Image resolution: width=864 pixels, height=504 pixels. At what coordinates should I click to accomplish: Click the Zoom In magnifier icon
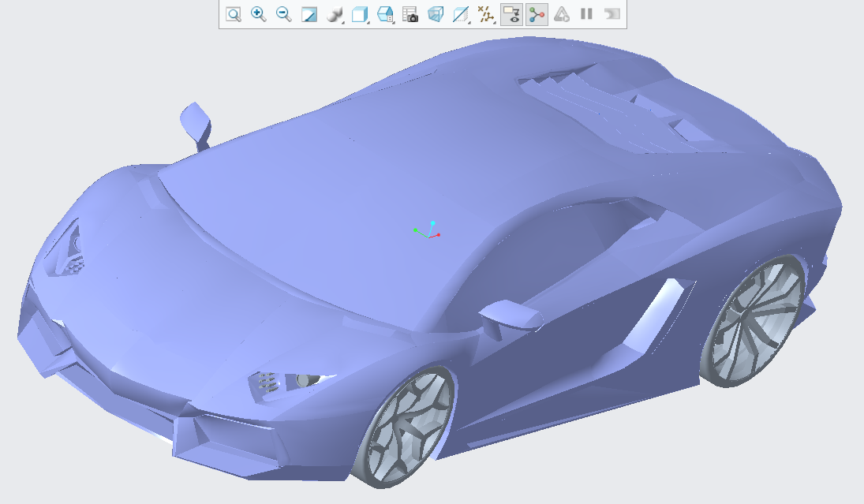tap(259, 14)
